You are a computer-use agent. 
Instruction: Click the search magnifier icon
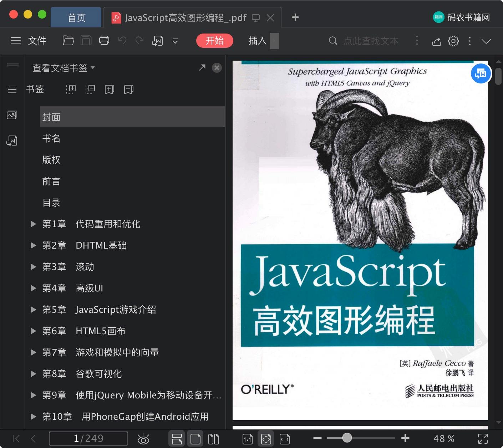pos(333,41)
